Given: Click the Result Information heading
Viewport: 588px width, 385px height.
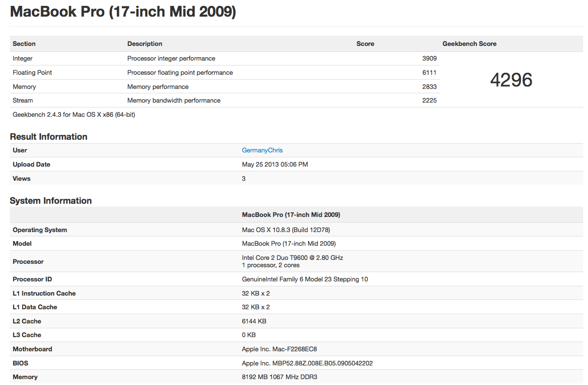Looking at the screenshot, I should (49, 137).
